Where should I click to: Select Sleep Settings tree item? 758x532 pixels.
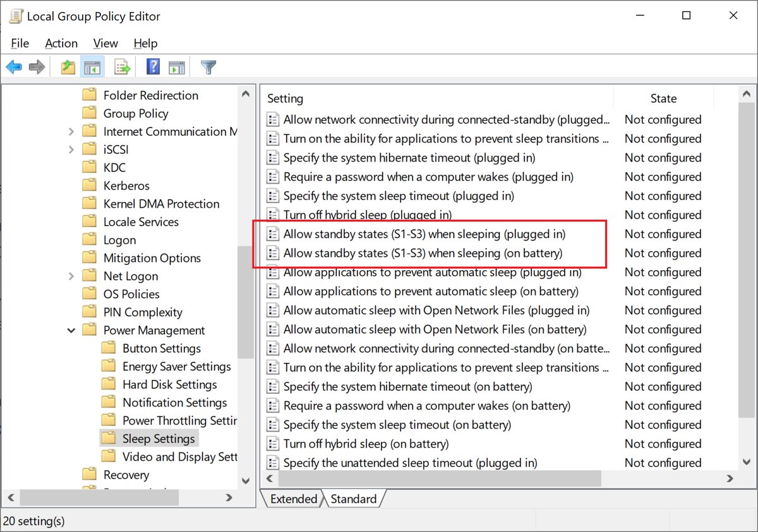point(159,439)
